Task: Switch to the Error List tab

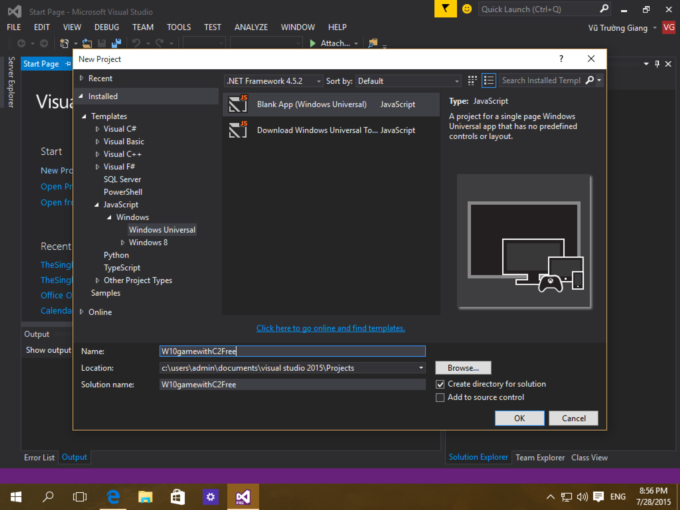Action: tap(39, 458)
